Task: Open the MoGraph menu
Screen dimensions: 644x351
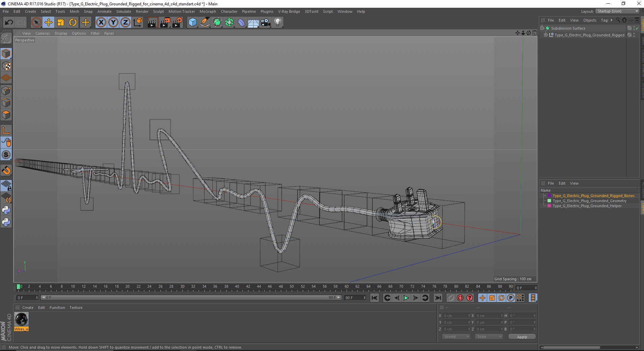Action: click(208, 11)
